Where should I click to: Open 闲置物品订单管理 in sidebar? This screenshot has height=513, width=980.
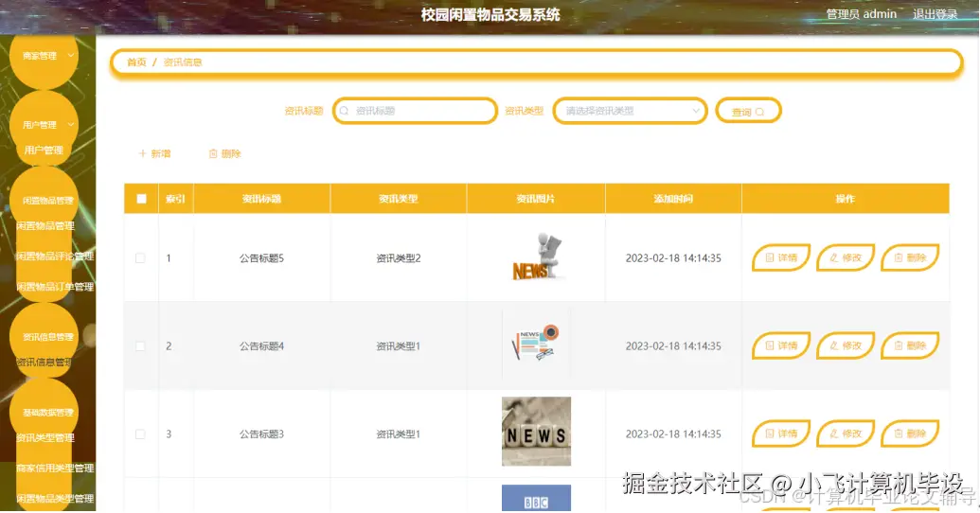[x=54, y=287]
